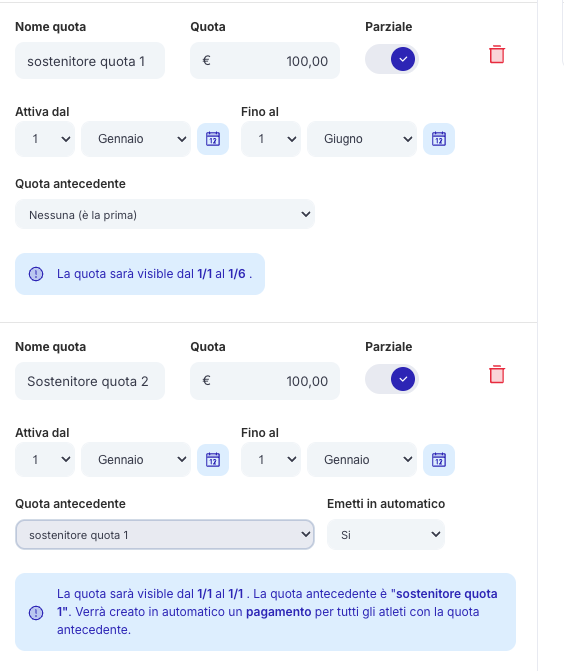
Task: Expand Quota antecedente sostenitore quota 1 dropdown
Action: pos(165,534)
